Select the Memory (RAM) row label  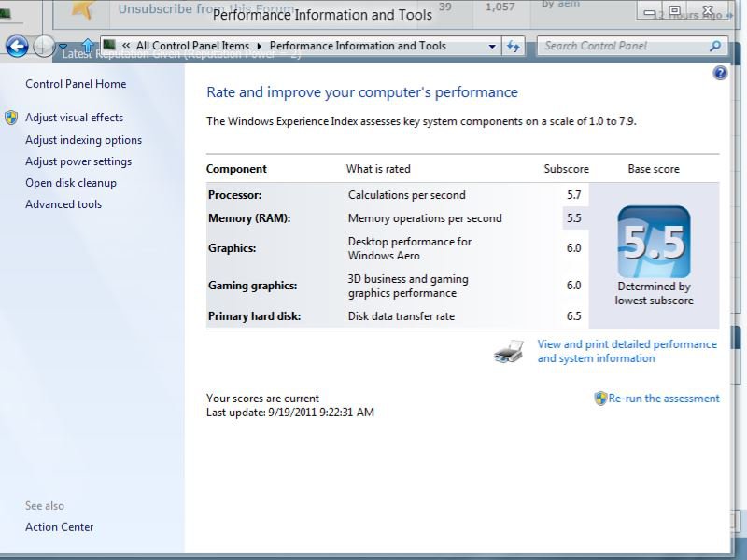point(249,218)
